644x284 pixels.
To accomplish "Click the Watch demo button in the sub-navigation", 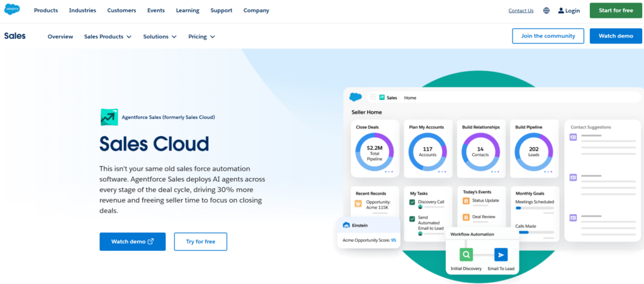I will point(616,36).
